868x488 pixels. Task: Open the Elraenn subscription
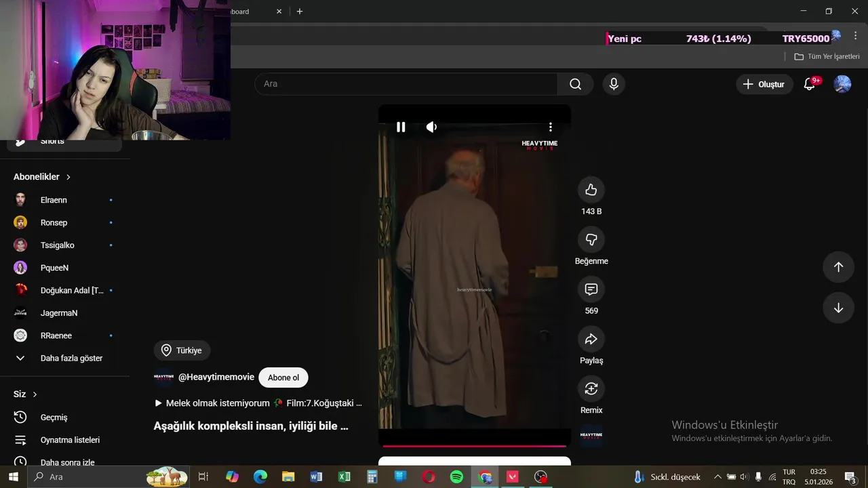(64, 200)
